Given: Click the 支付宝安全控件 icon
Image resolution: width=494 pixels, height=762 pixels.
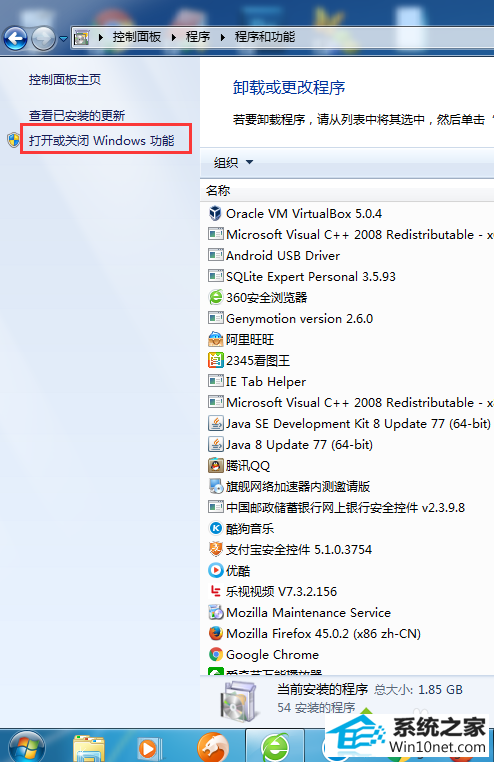Looking at the screenshot, I should tap(215, 549).
